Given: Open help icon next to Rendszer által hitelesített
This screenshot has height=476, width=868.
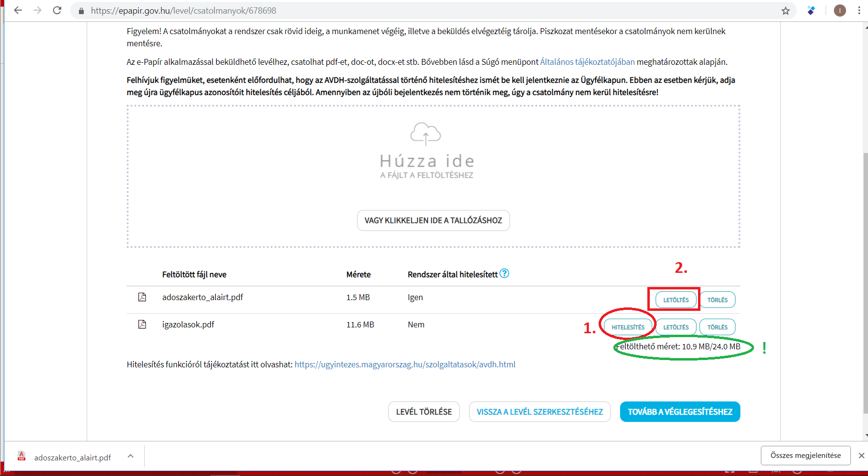Looking at the screenshot, I should pyautogui.click(x=505, y=274).
